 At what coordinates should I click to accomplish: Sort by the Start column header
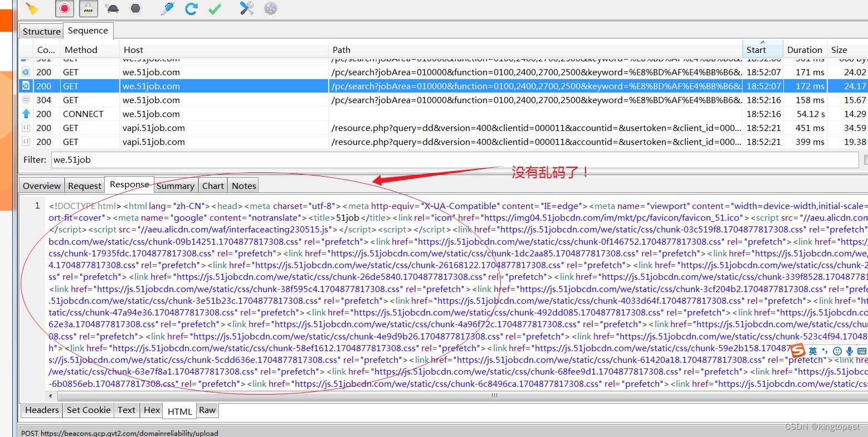763,49
